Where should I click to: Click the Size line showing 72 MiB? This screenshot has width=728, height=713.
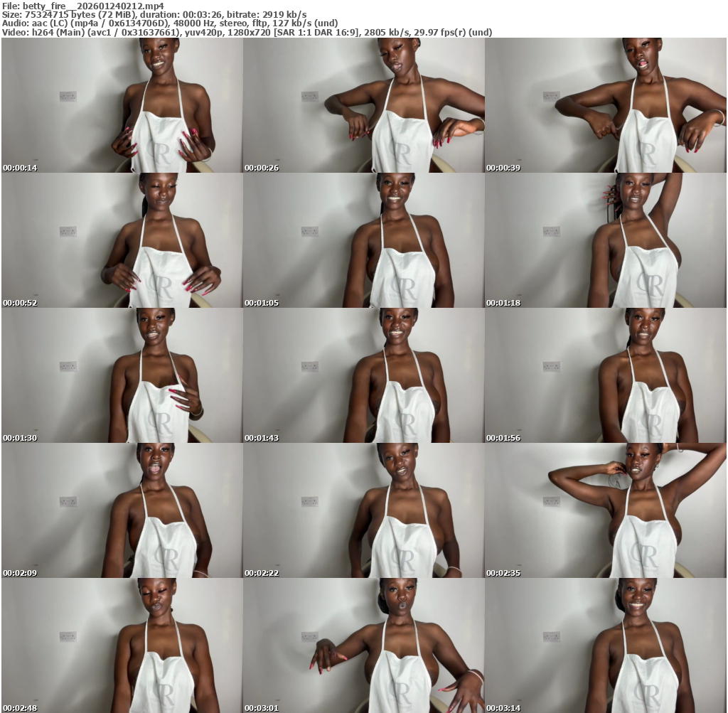pyautogui.click(x=154, y=14)
